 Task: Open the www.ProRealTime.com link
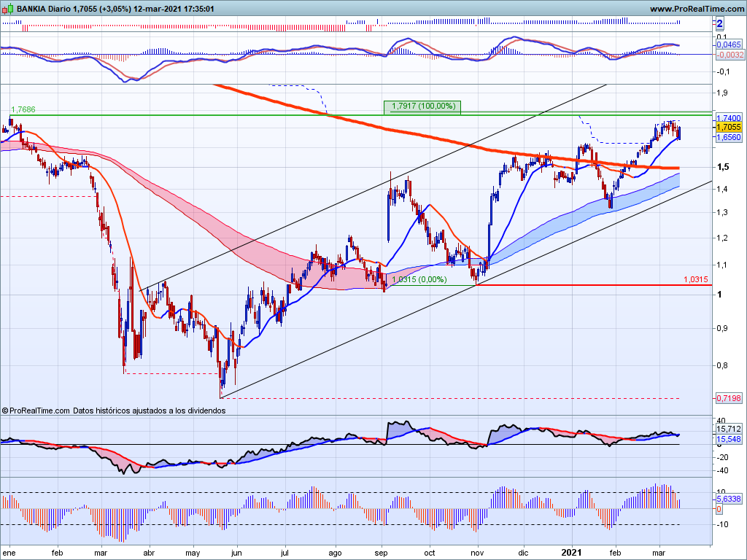tap(697, 9)
